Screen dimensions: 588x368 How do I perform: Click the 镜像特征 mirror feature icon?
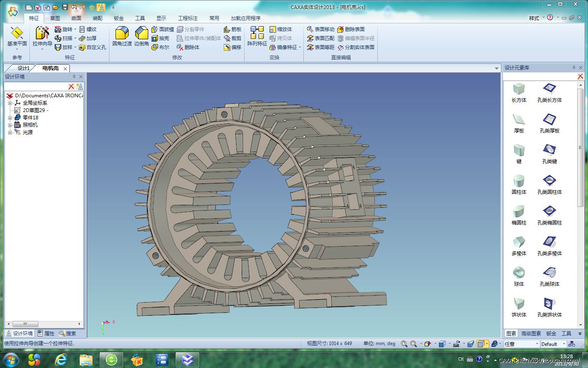[283, 47]
